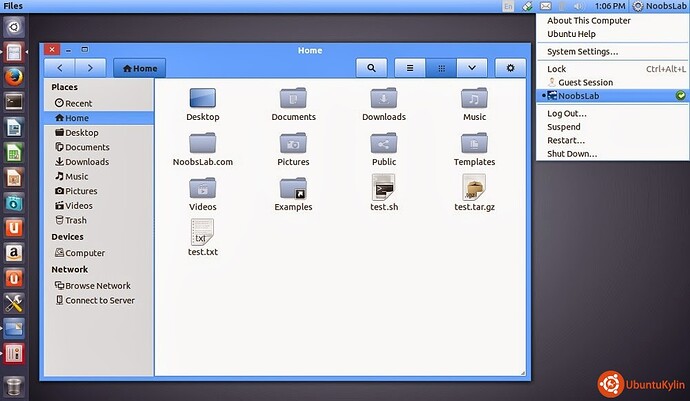The height and width of the screenshot is (401, 690).
Task: Open the view options dropdown arrow
Action: tap(472, 68)
